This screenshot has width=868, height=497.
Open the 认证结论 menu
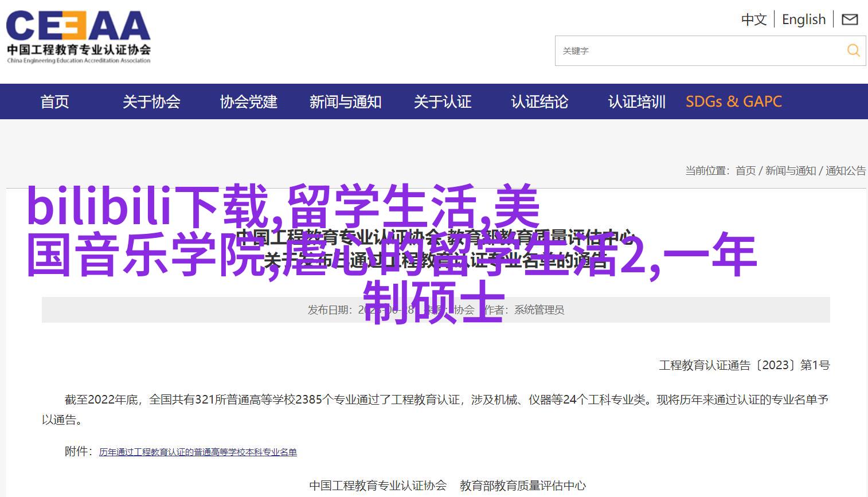pos(539,101)
